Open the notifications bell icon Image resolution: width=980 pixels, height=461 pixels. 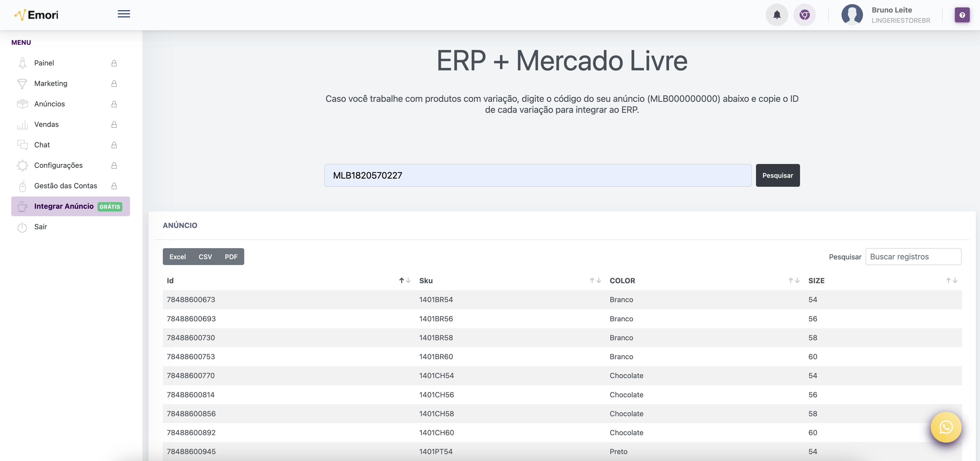coord(776,15)
